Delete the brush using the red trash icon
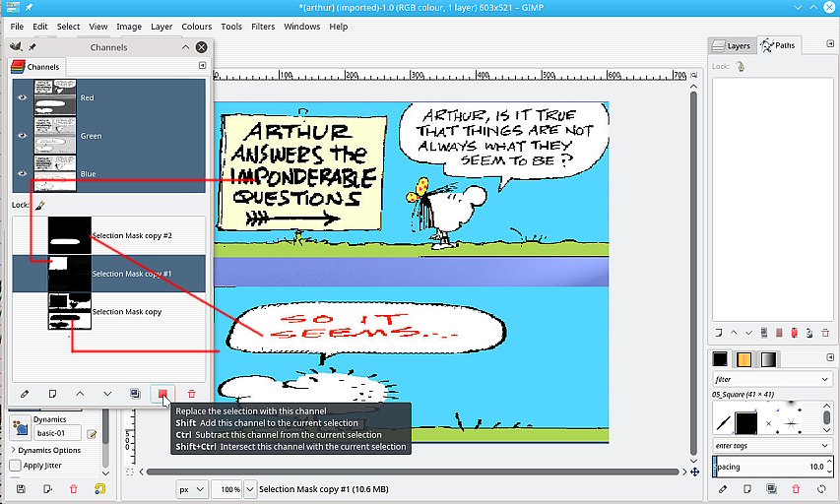This screenshot has height=504, width=840. [796, 488]
